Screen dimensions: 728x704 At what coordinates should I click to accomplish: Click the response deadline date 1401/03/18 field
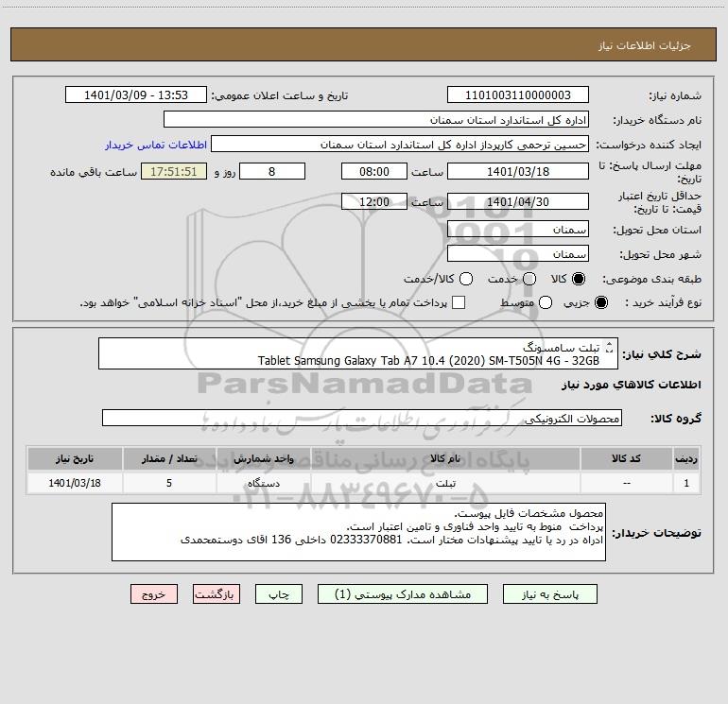click(x=518, y=171)
